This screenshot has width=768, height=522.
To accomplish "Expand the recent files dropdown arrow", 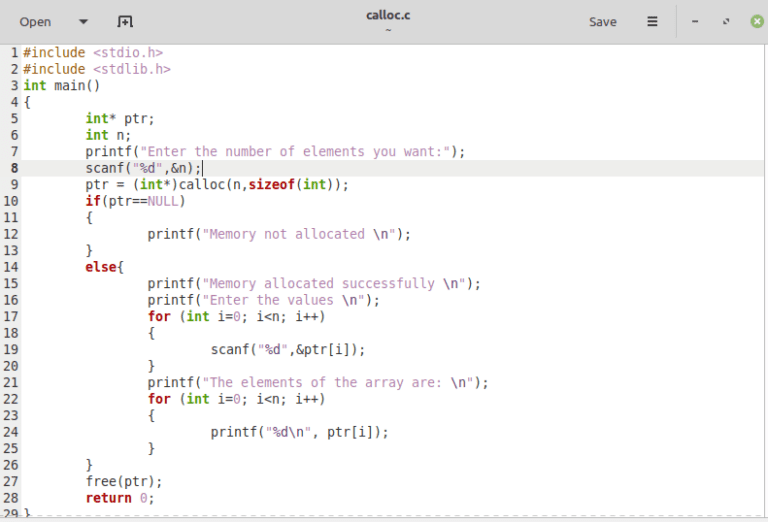I will [x=83, y=22].
